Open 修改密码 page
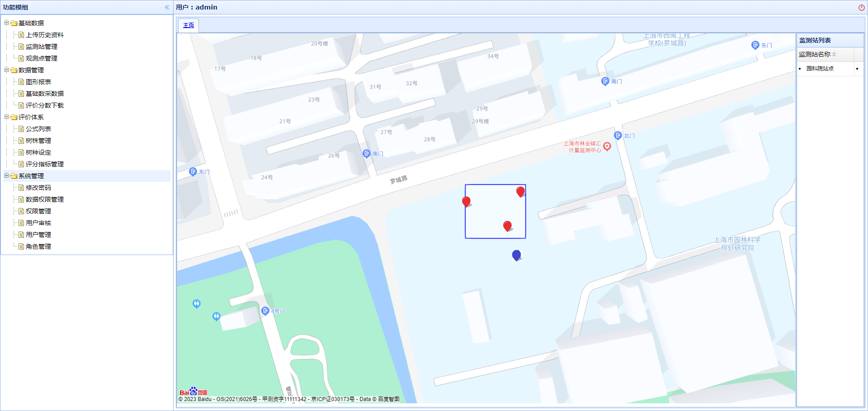 [x=38, y=188]
